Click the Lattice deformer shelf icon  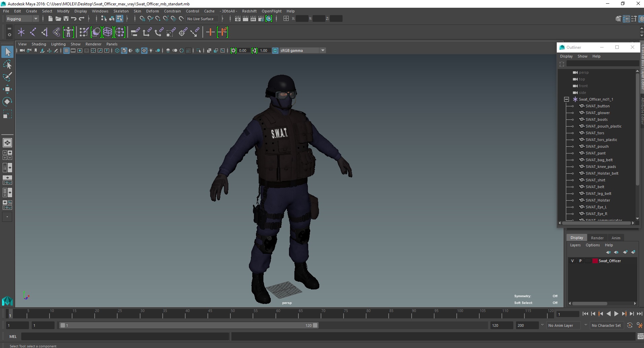tap(107, 32)
